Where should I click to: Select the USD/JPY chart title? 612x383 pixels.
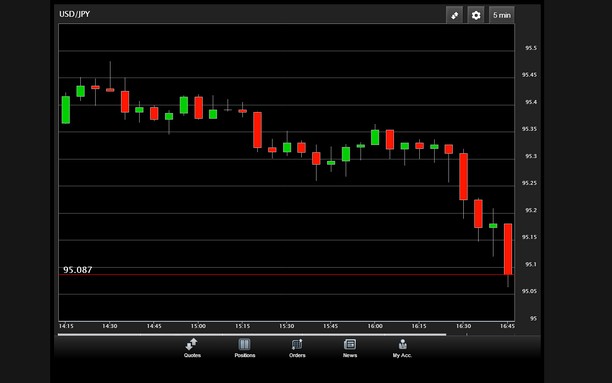coord(75,14)
